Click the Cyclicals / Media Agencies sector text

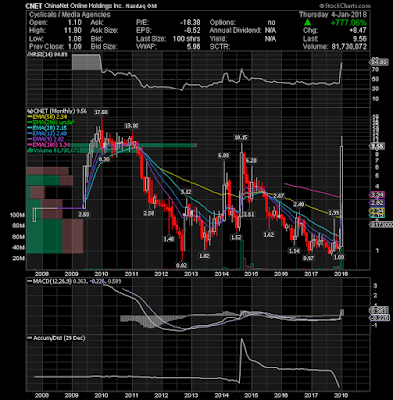click(69, 14)
